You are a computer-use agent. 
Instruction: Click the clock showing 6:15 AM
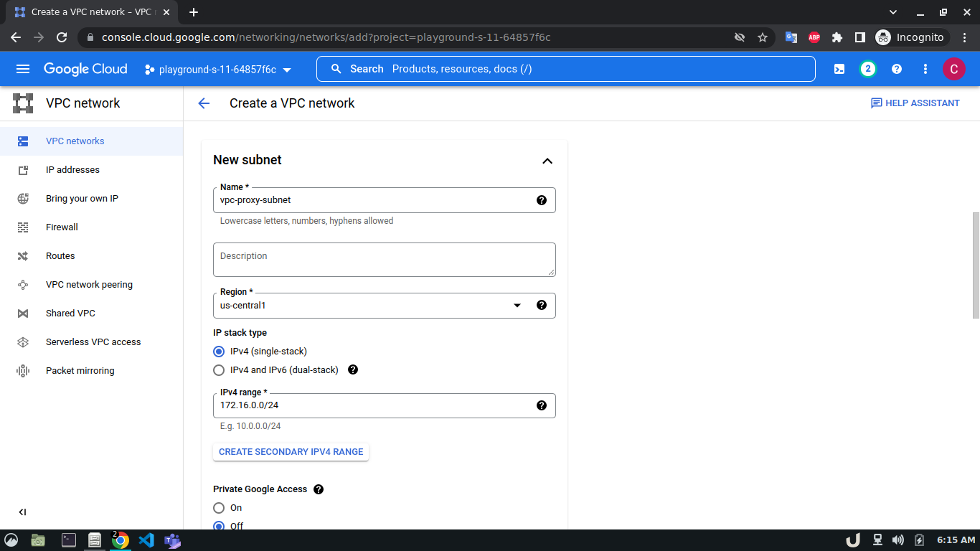pos(956,540)
